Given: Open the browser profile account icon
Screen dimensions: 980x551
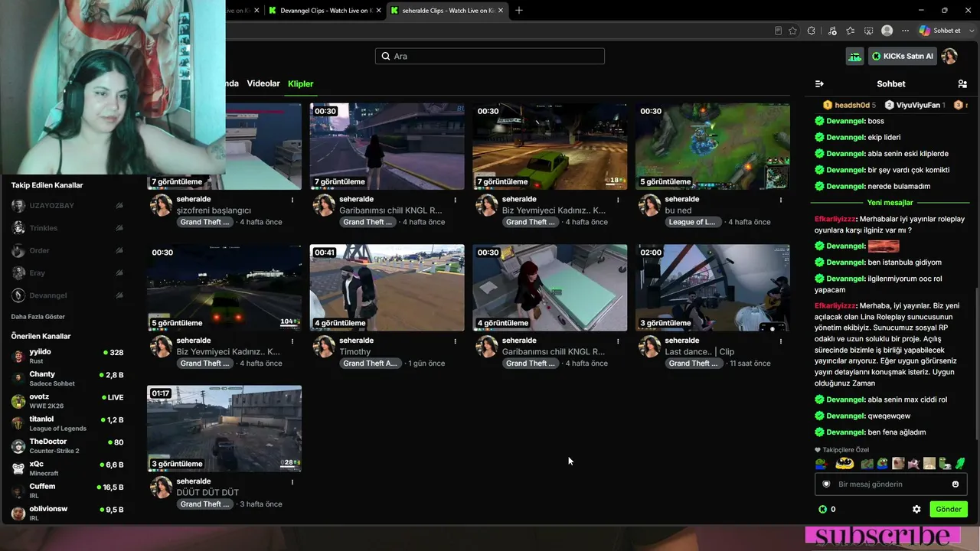Looking at the screenshot, I should 887,31.
